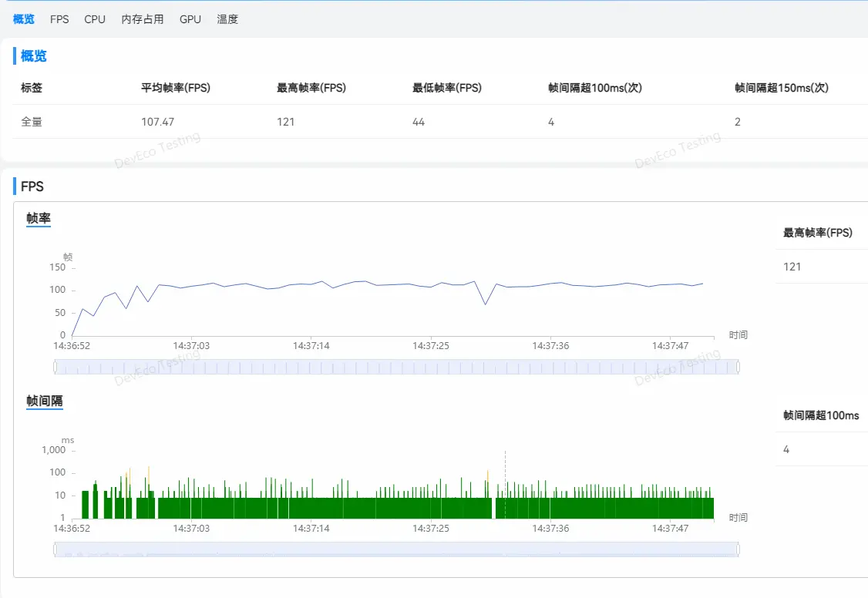Click the FPS dip in 帧率 line chart
This screenshot has width=868, height=598.
pyautogui.click(x=486, y=304)
